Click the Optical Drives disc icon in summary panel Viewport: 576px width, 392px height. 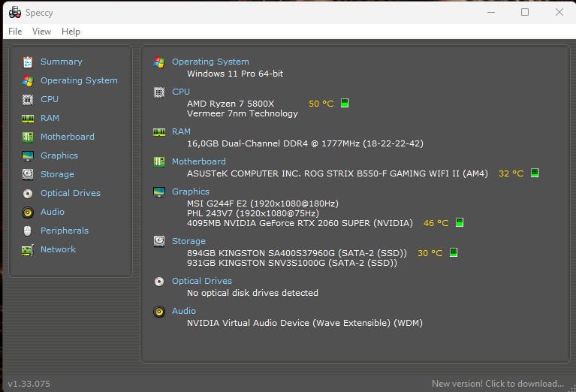pyautogui.click(x=159, y=282)
